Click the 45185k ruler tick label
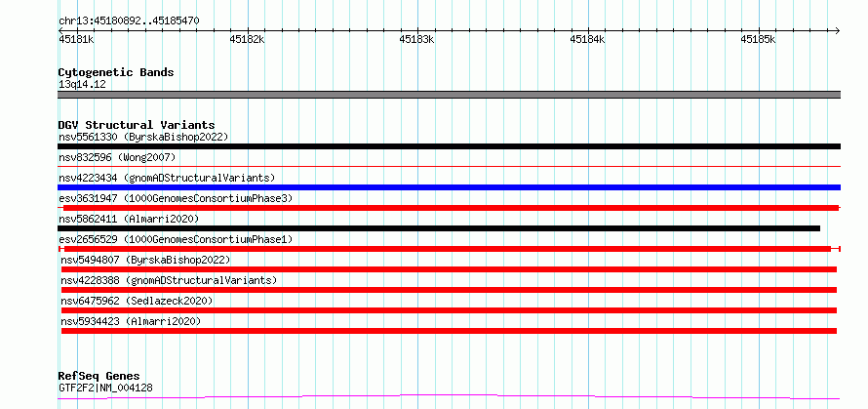 [x=758, y=39]
